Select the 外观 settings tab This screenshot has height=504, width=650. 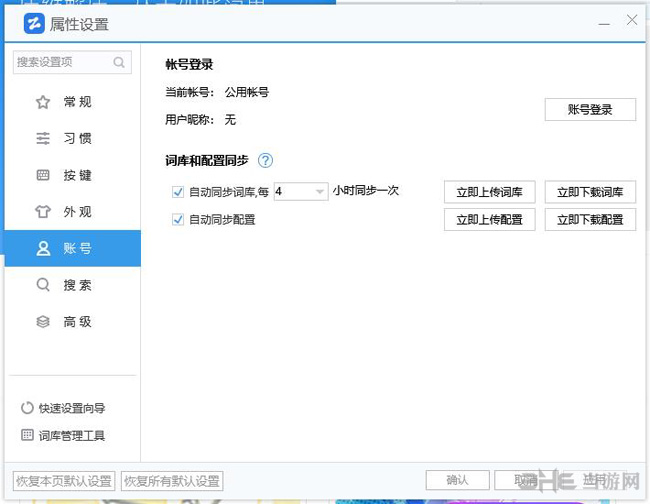tap(73, 211)
